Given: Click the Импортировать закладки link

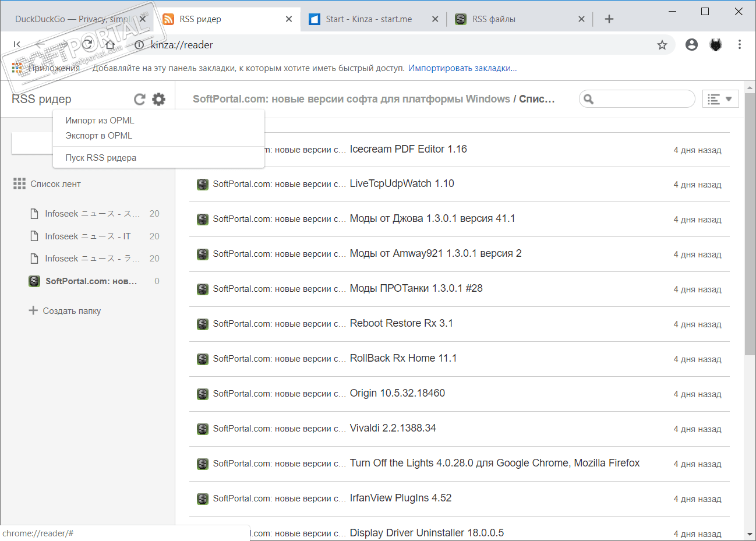Looking at the screenshot, I should 462,68.
